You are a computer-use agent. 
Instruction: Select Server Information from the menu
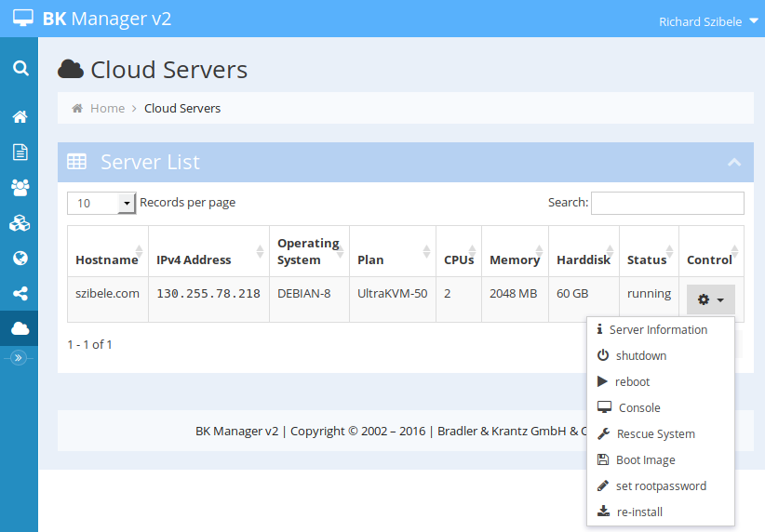point(658,330)
